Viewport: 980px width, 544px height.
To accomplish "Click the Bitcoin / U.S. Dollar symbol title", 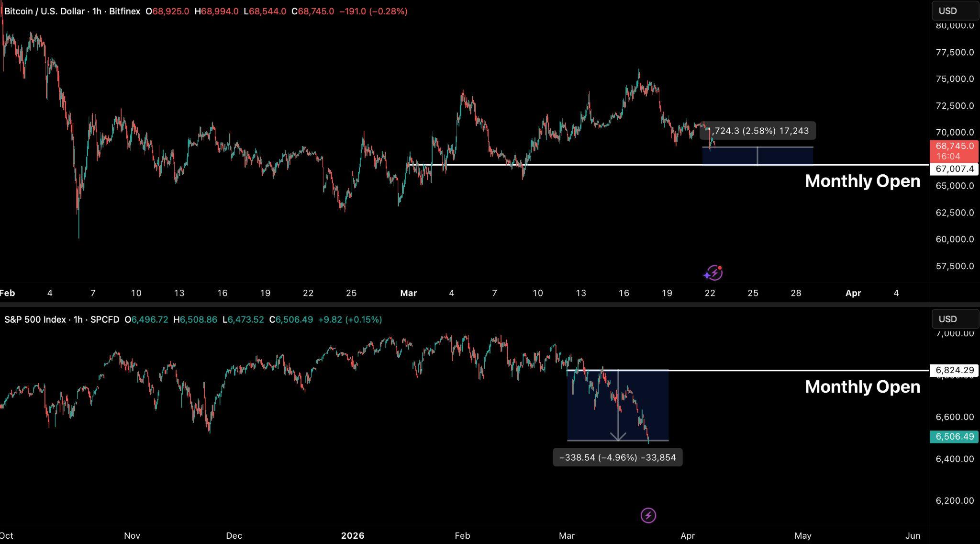I will (44, 11).
